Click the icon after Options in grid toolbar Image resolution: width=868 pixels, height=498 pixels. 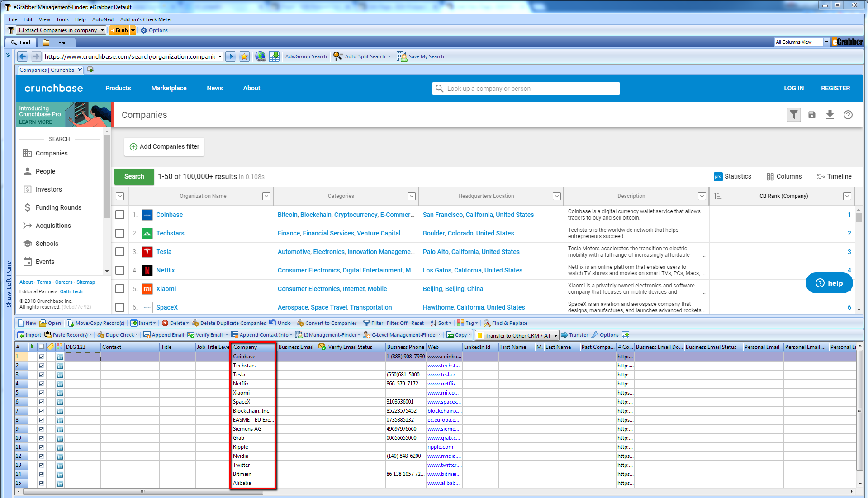626,335
